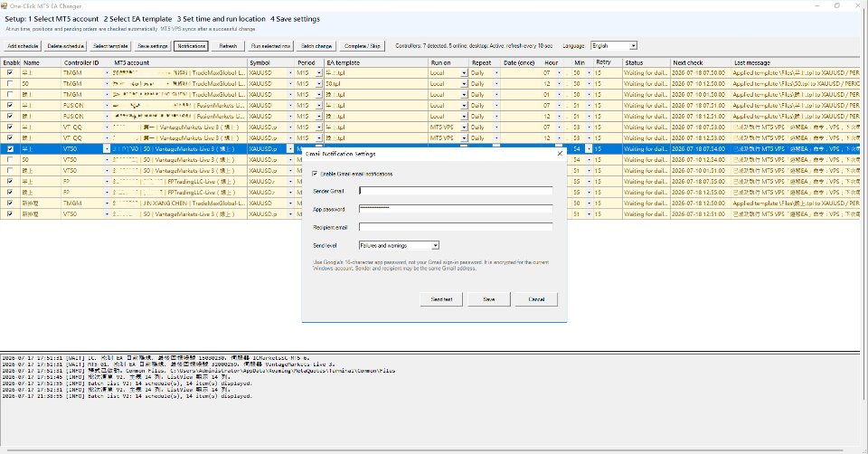Click the Last message column header
The image size is (868, 454).
tap(796, 62)
